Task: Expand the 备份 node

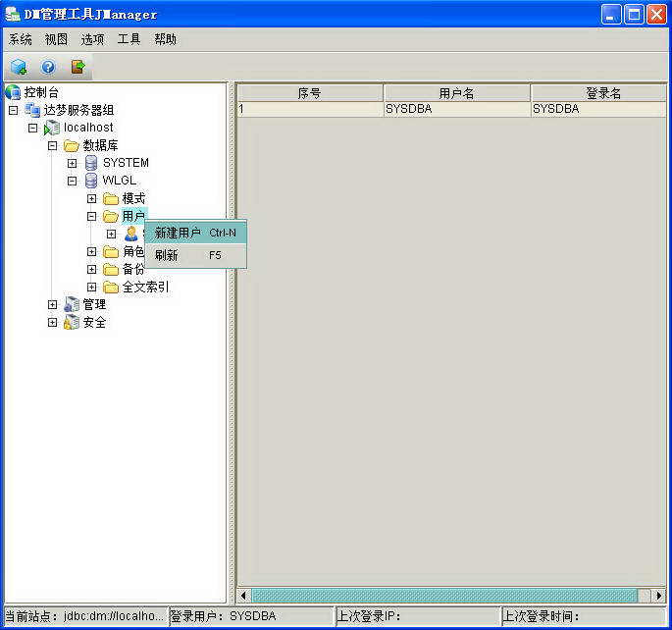Action: pyautogui.click(x=91, y=269)
